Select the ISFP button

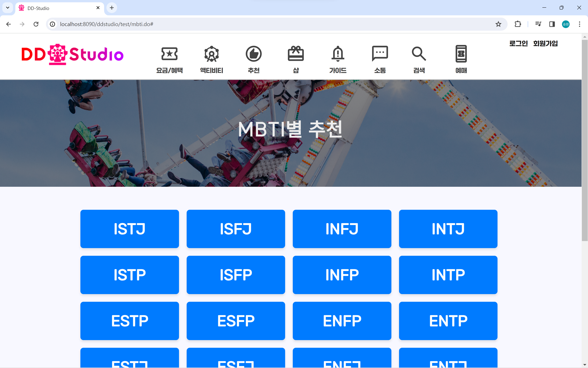point(236,275)
